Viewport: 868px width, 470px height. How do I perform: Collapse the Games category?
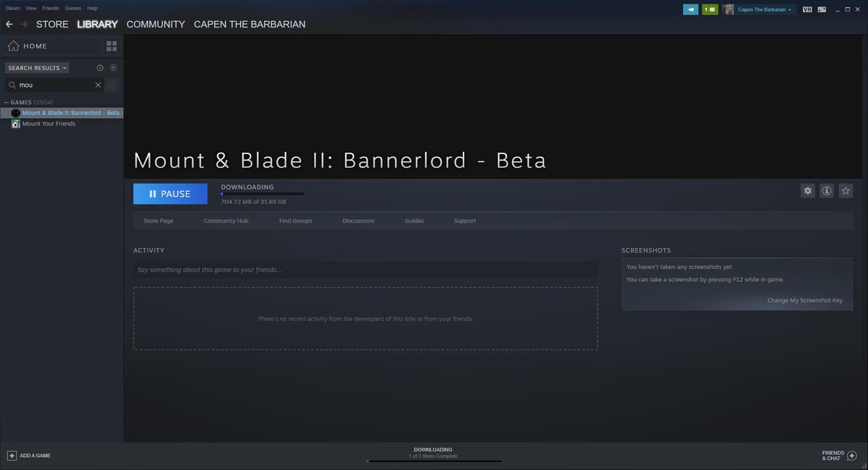[7, 103]
